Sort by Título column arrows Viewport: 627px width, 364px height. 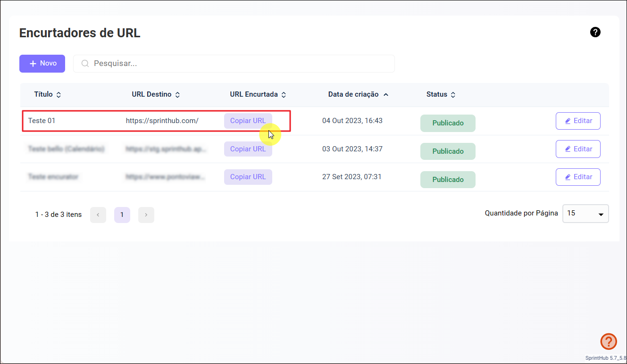[x=59, y=95]
